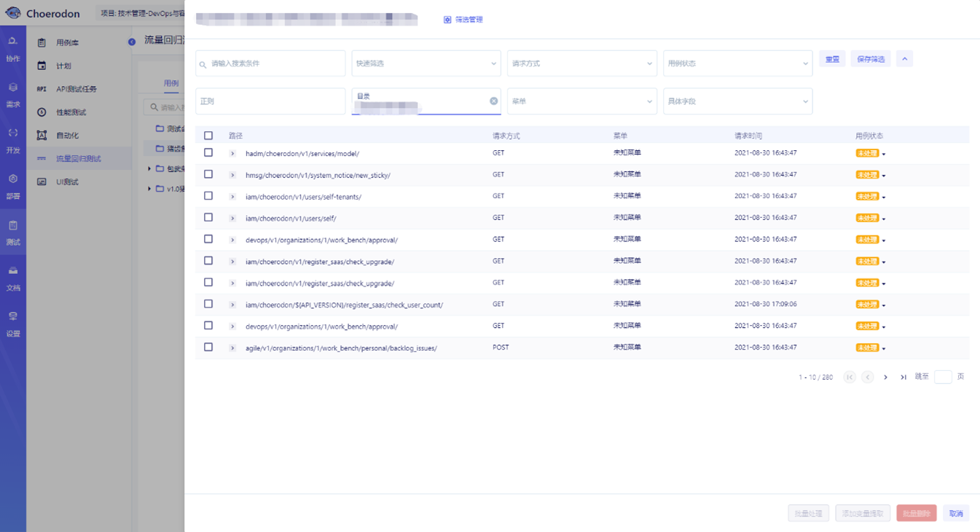Go to the last page with the pagination icon
The image size is (980, 532).
coord(903,378)
